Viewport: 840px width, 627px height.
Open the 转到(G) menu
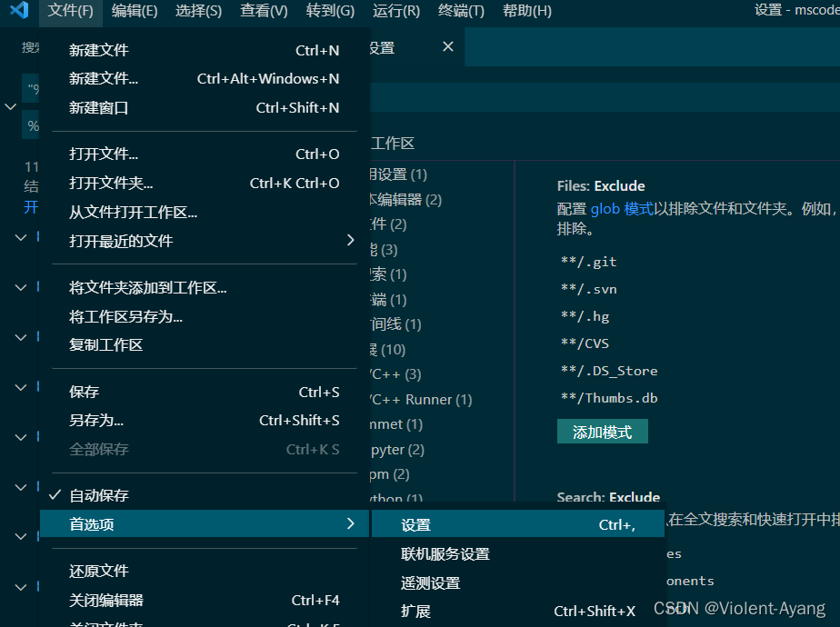pyautogui.click(x=330, y=11)
